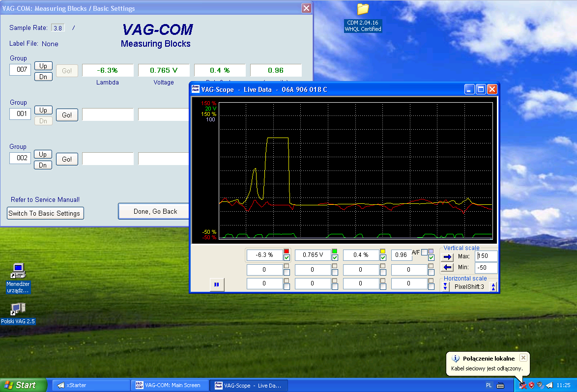Click the Group 007 number field

click(20, 69)
